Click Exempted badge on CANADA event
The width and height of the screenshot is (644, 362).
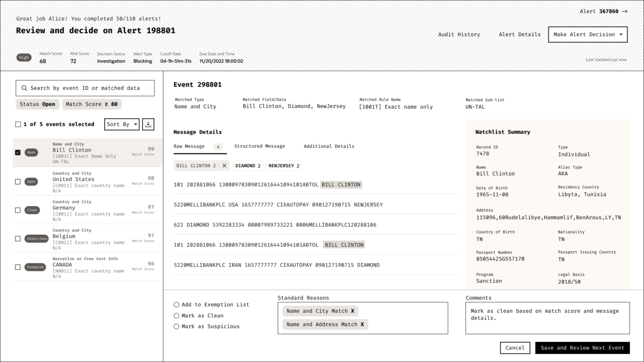35,267
